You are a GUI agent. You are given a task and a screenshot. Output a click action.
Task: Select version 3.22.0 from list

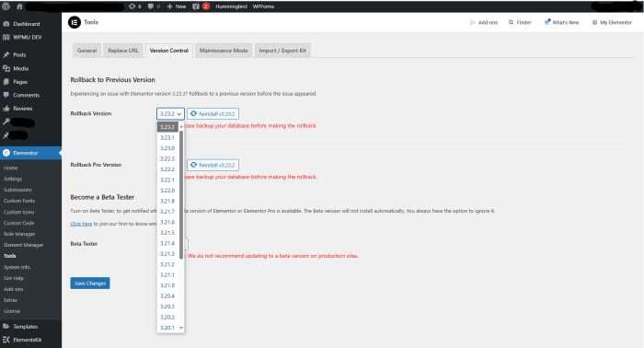(167, 191)
